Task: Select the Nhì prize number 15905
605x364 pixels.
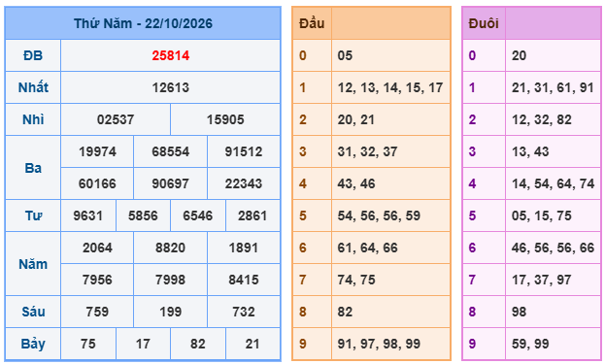Action: (x=225, y=119)
